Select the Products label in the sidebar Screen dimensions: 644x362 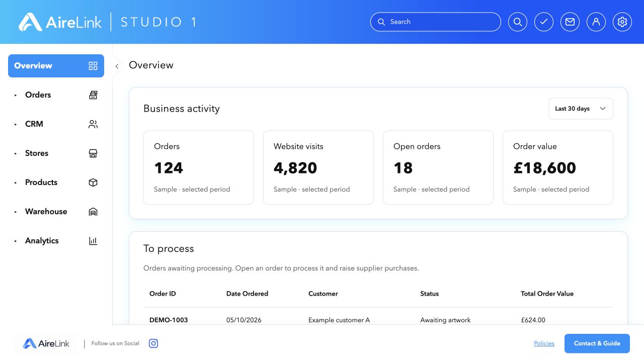point(41,183)
